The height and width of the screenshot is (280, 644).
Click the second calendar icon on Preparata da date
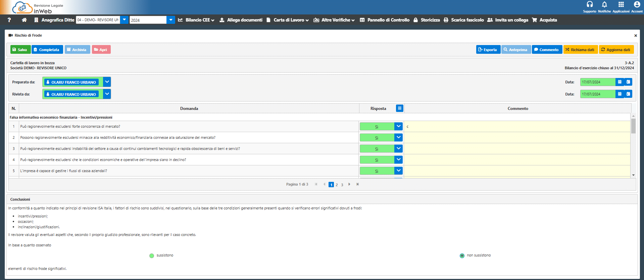tap(628, 82)
